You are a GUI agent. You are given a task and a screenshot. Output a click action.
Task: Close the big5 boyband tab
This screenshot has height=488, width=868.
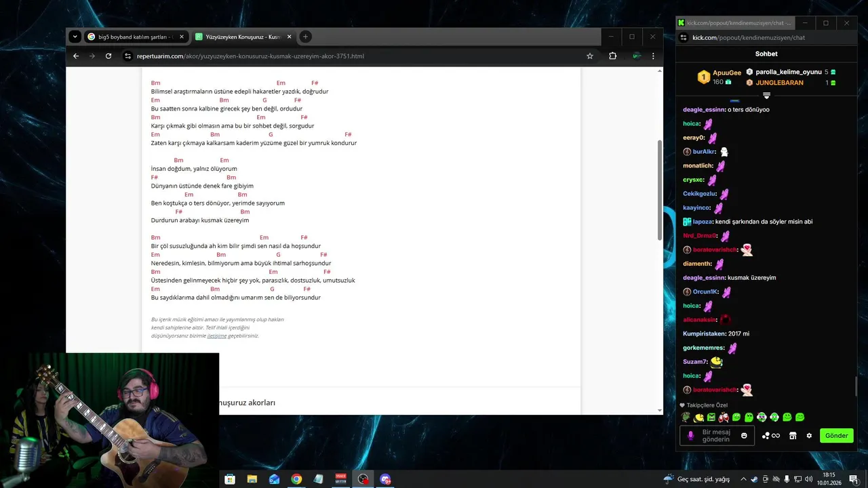coord(182,37)
